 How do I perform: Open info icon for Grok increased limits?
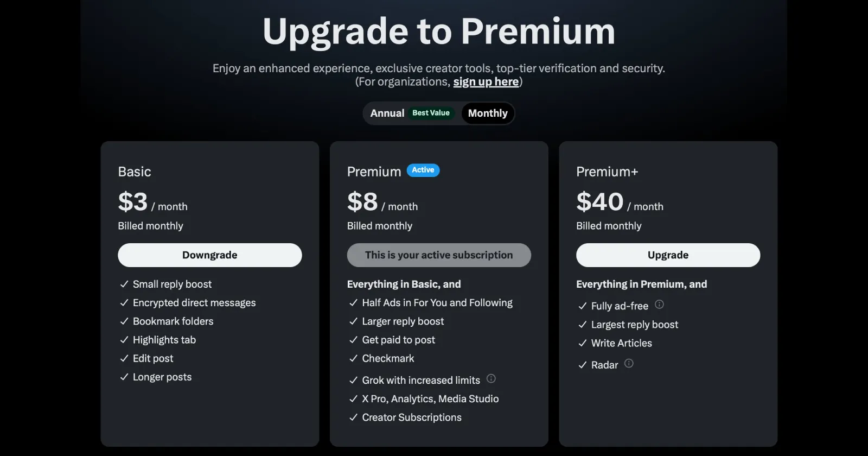click(x=491, y=379)
